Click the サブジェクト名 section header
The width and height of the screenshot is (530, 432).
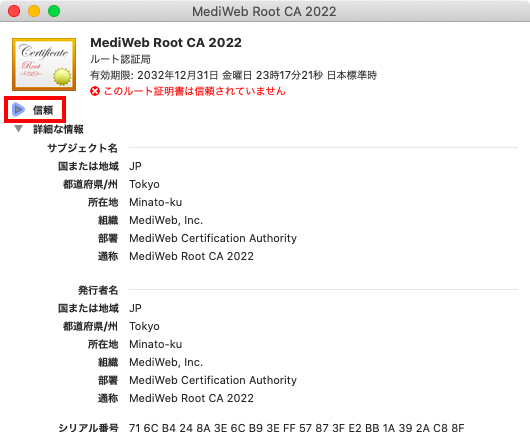(82, 148)
